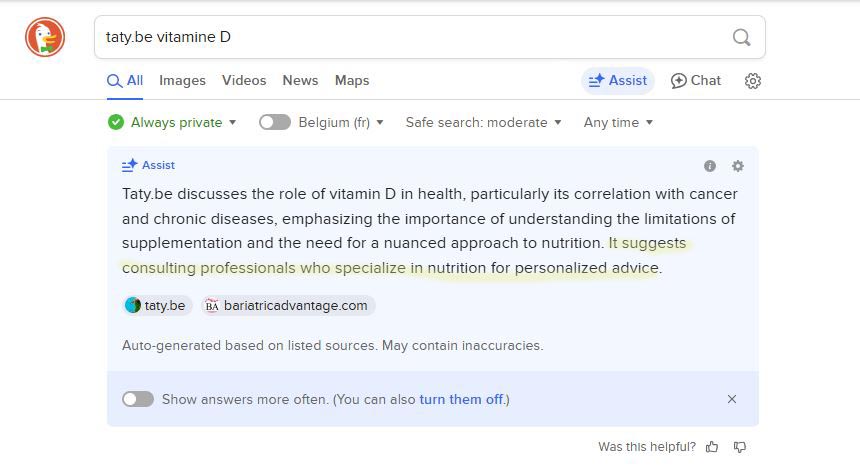Enable Show answers more often toggle

(x=138, y=399)
